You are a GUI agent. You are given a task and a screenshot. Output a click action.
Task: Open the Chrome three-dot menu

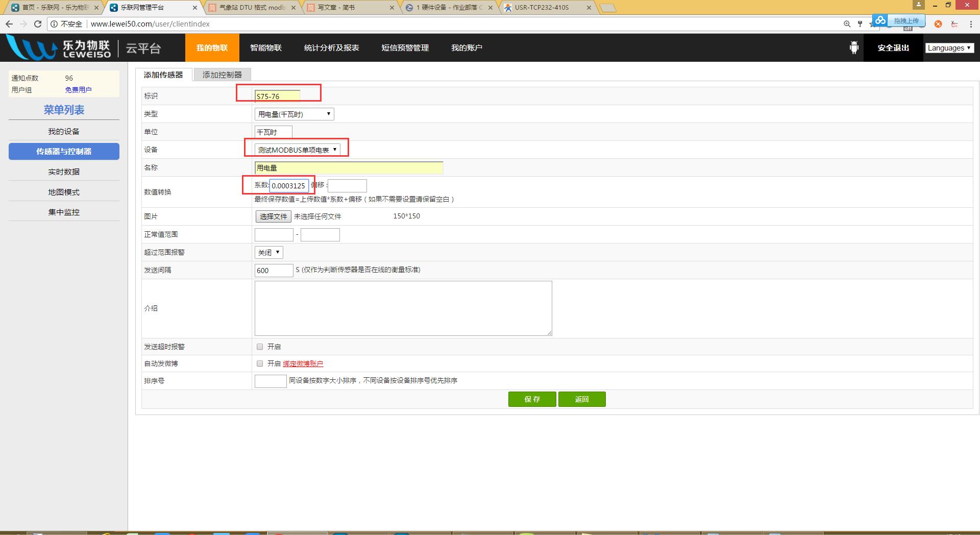pyautogui.click(x=970, y=24)
